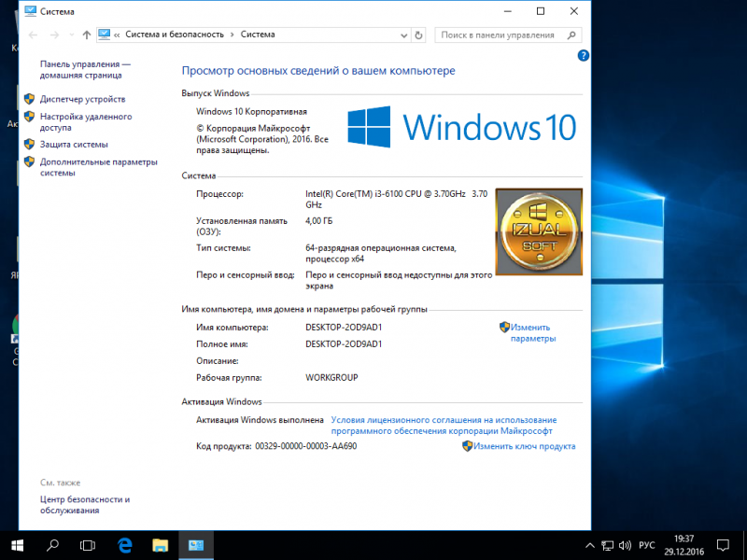Click the System window title bar icon
Screen dimensions: 747x560
30,11
